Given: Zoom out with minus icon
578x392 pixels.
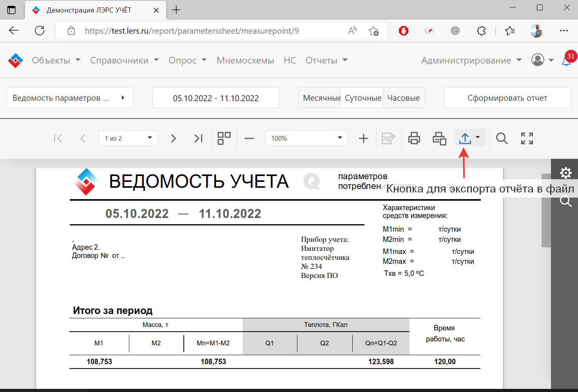Looking at the screenshot, I should (249, 138).
